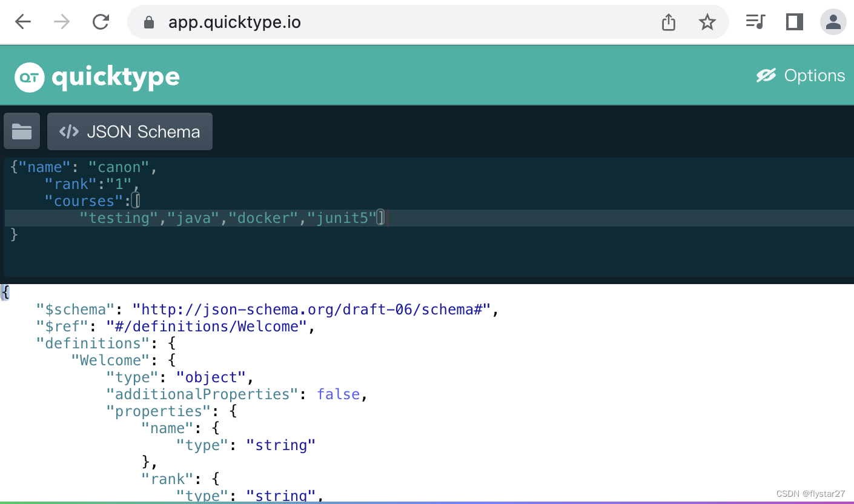Click the false value in output

tap(338, 394)
